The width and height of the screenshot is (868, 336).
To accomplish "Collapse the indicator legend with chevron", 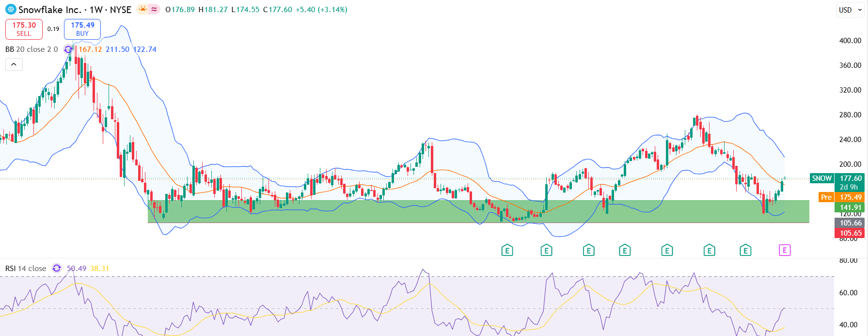I will 14,64.
